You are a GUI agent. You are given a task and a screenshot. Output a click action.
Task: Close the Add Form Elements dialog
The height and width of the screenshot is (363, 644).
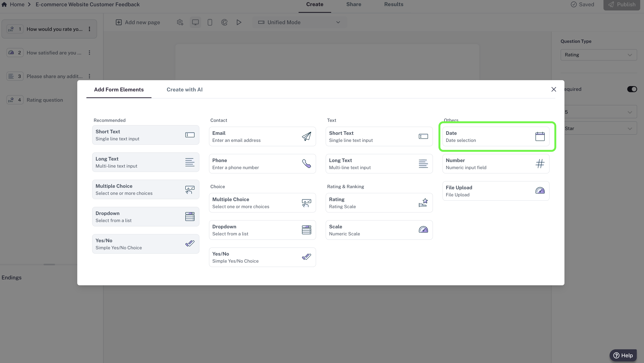pos(553,89)
